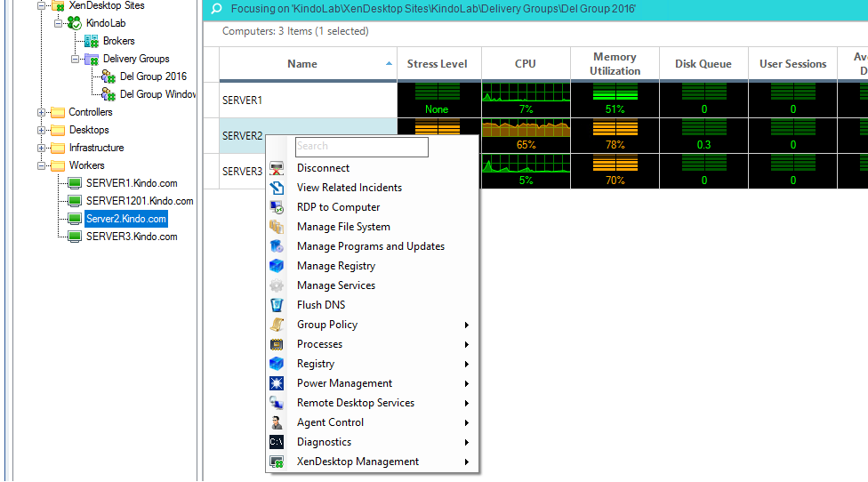The height and width of the screenshot is (482, 868).
Task: Sort by the Disk Queue column header
Action: [x=703, y=64]
